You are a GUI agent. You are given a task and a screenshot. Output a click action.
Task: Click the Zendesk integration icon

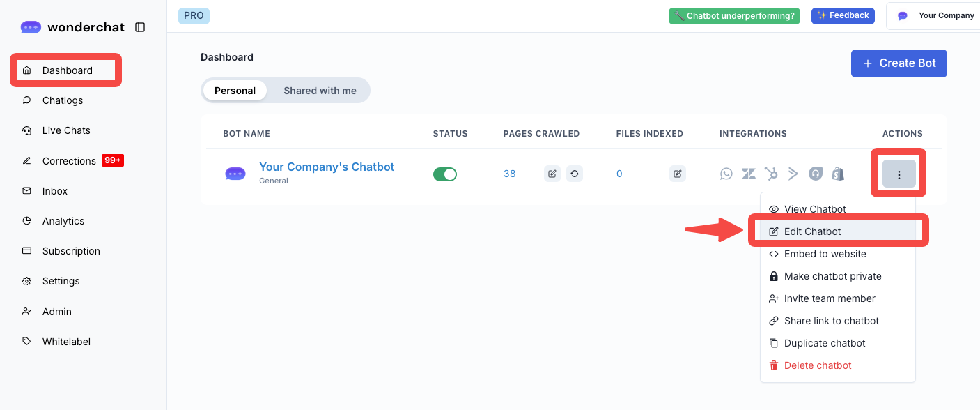749,174
